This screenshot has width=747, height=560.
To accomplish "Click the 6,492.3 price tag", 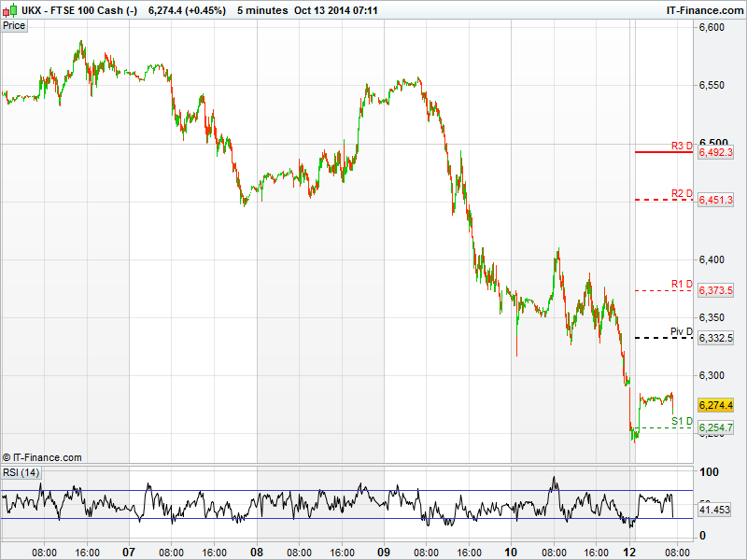I will 716,152.
